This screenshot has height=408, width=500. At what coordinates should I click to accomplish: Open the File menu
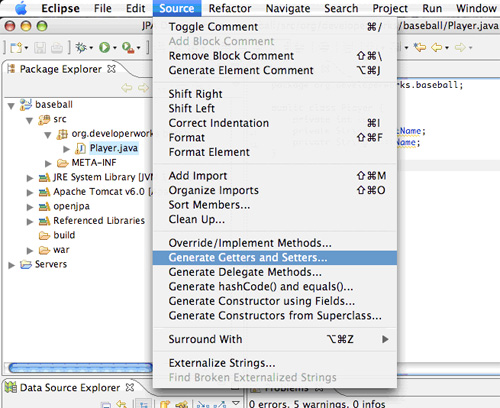[x=103, y=8]
